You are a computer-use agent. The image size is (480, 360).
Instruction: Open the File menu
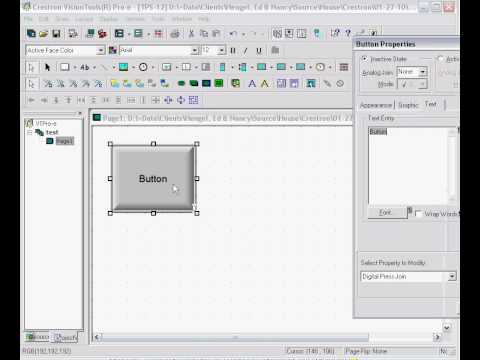(28, 19)
